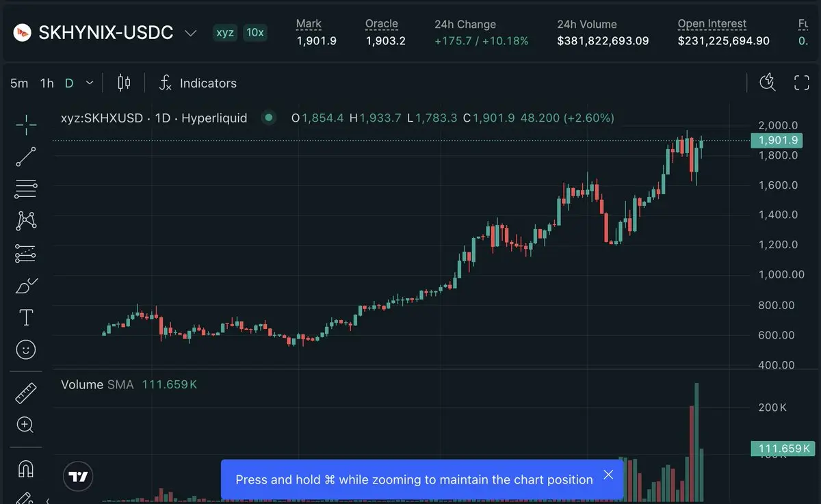Toggle the green market status dot
The width and height of the screenshot is (821, 504).
pyautogui.click(x=269, y=118)
